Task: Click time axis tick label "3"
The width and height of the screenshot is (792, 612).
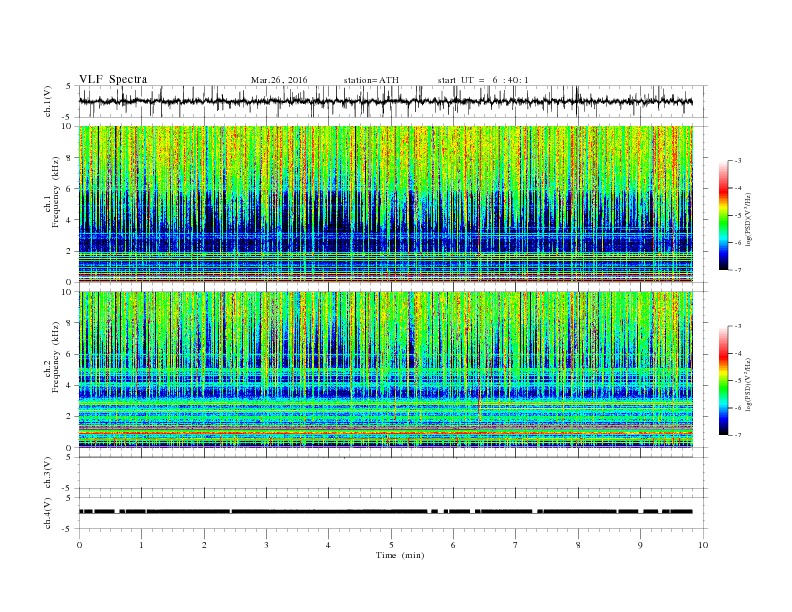Action: pyautogui.click(x=266, y=545)
